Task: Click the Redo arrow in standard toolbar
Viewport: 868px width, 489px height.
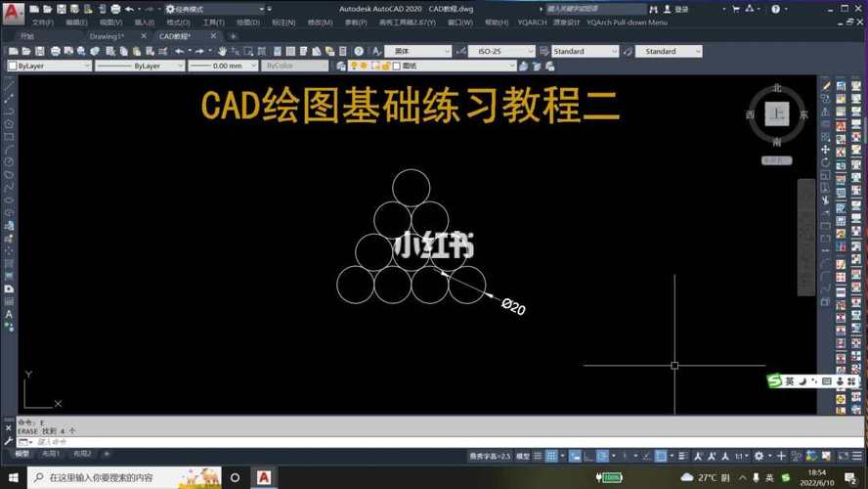Action: [x=199, y=51]
